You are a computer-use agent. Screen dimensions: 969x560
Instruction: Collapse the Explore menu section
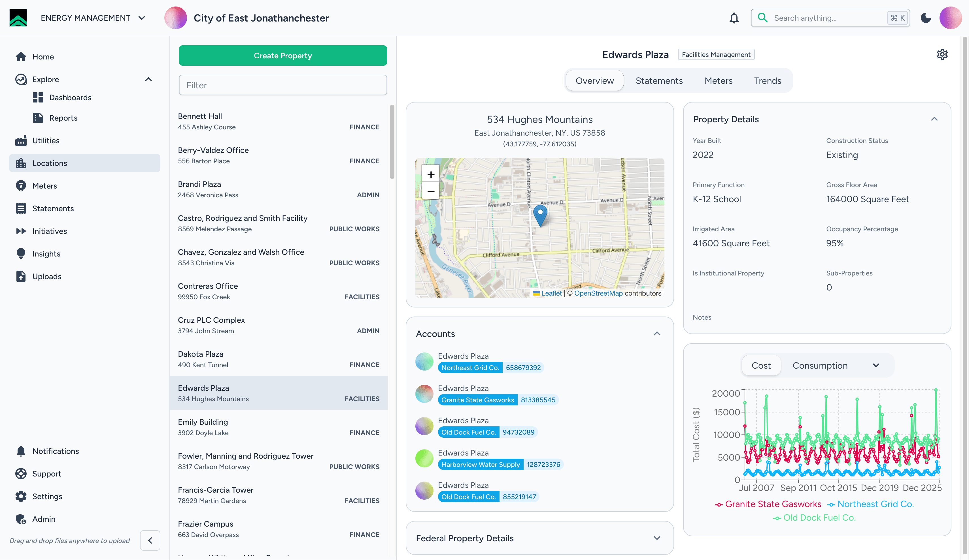(x=148, y=80)
